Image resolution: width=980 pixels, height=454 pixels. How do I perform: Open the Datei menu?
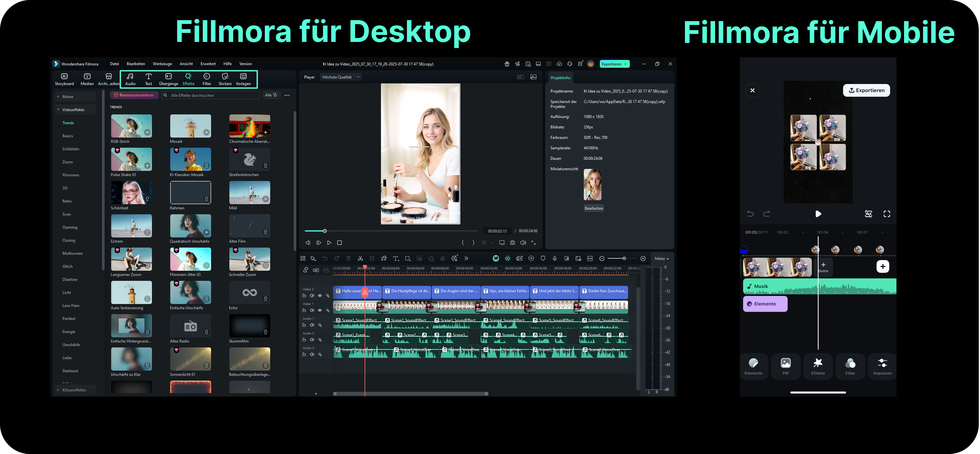click(x=115, y=64)
